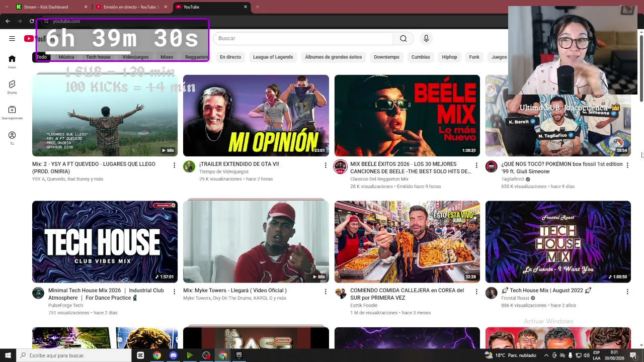Screen dimensions: 644x362
Task: Click the Windows taskbar search box
Action: tap(74, 355)
